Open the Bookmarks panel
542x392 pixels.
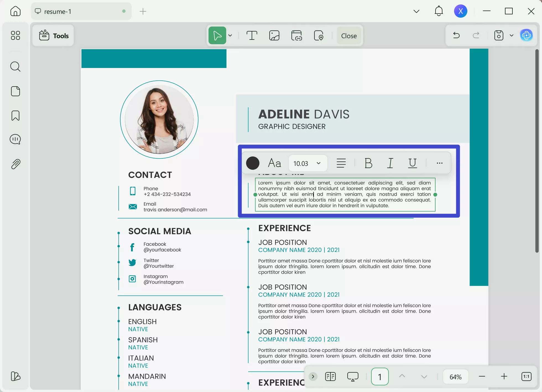tap(15, 116)
